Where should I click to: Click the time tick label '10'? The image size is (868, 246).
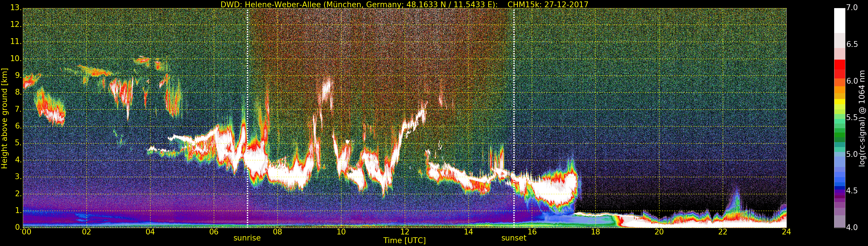341,232
